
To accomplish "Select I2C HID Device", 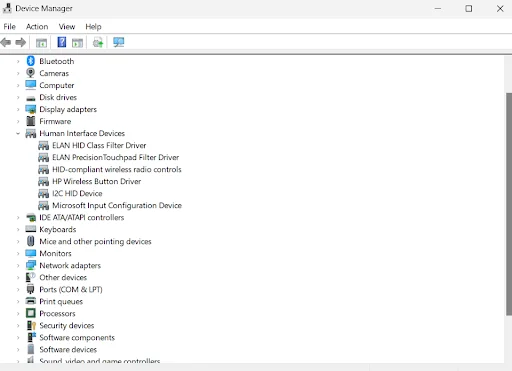I will pos(77,193).
